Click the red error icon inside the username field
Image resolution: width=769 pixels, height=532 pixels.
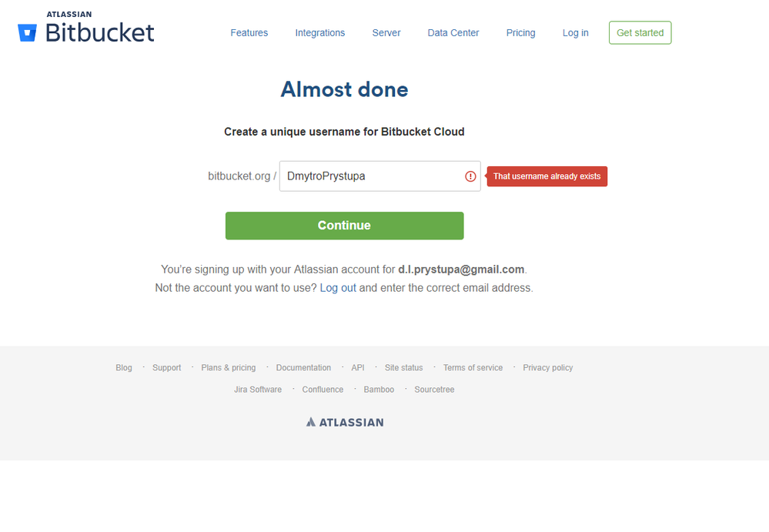[470, 176]
